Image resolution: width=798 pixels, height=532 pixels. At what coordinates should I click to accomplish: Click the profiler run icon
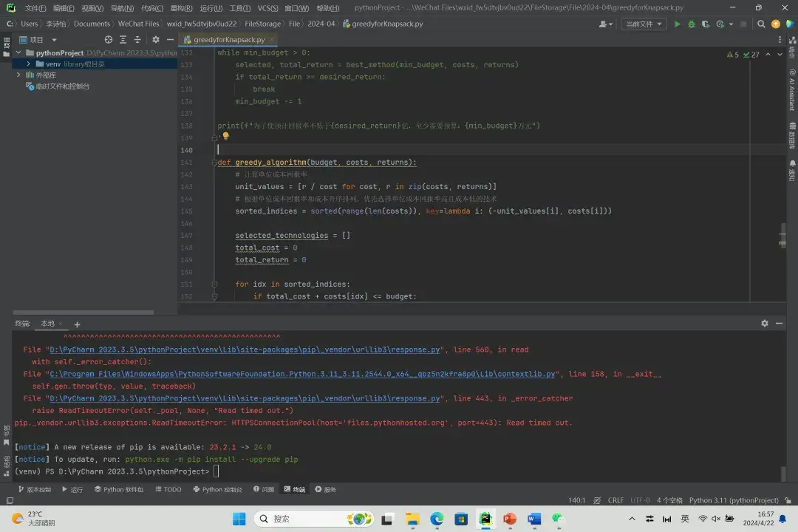[720, 24]
